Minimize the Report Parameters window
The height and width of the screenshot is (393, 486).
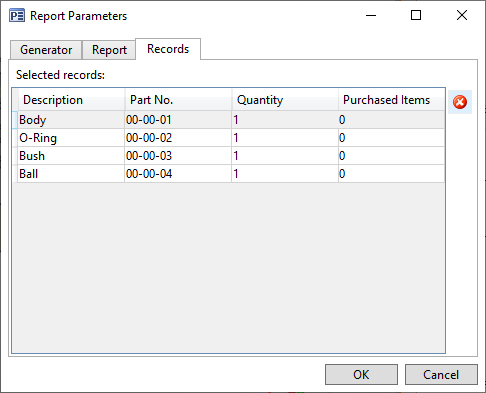371,15
